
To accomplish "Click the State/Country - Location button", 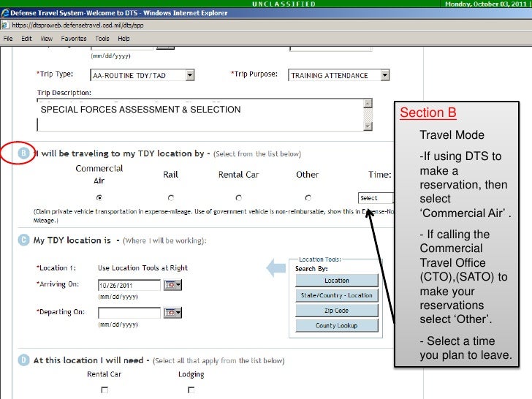I will click(337, 295).
